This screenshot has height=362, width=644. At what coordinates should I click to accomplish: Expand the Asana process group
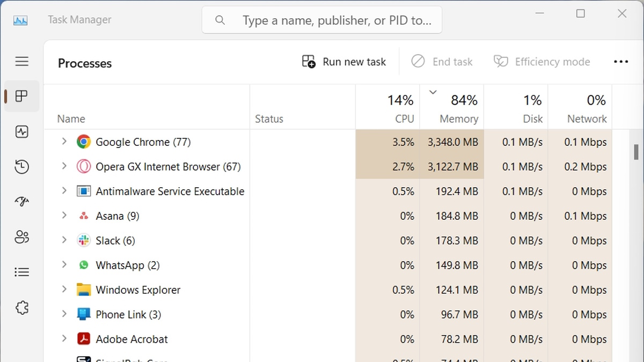click(x=64, y=216)
